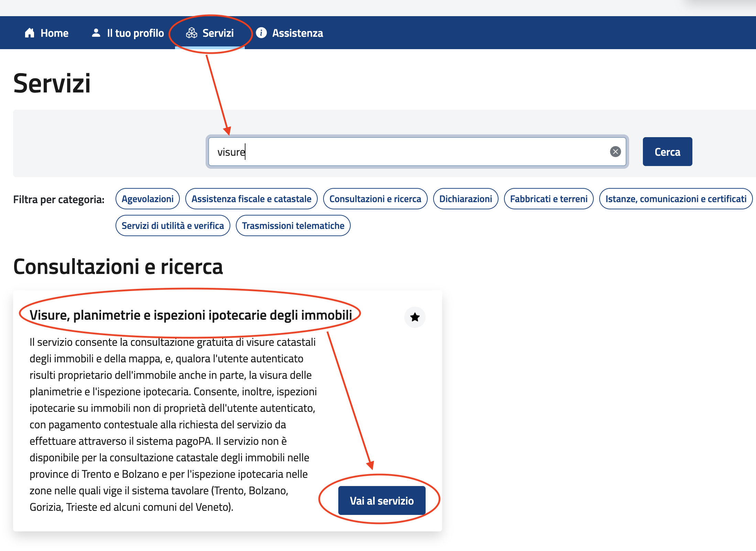Screen dimensions: 756x551
Task: Go to Assistenza menu
Action: pos(289,33)
